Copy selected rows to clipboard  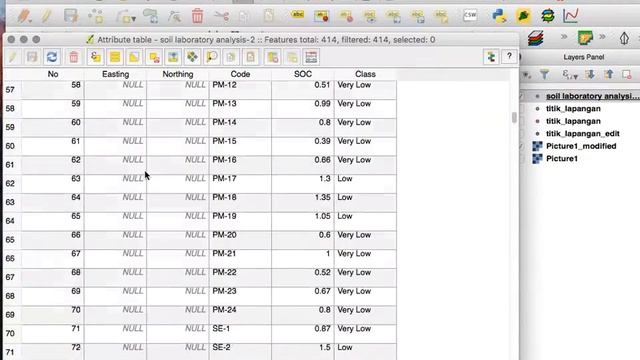[x=231, y=57]
